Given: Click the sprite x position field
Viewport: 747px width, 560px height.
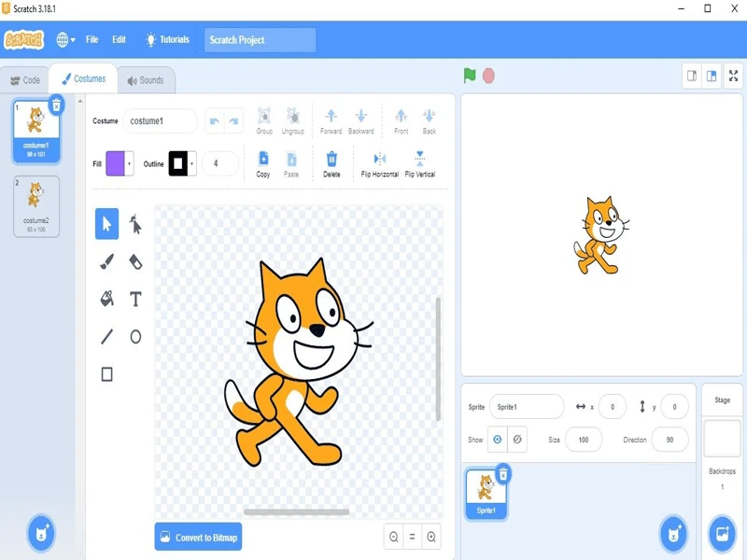Looking at the screenshot, I should pos(613,407).
